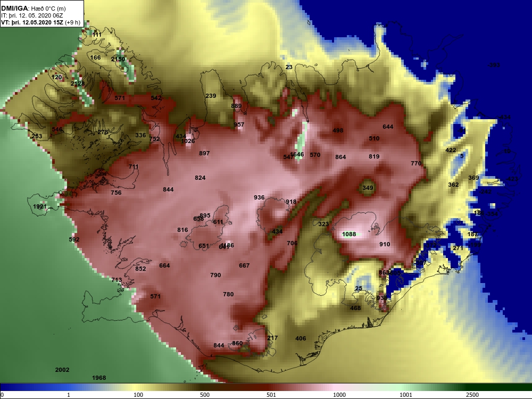Click the map value 592
The image size is (532, 399).
point(74,239)
